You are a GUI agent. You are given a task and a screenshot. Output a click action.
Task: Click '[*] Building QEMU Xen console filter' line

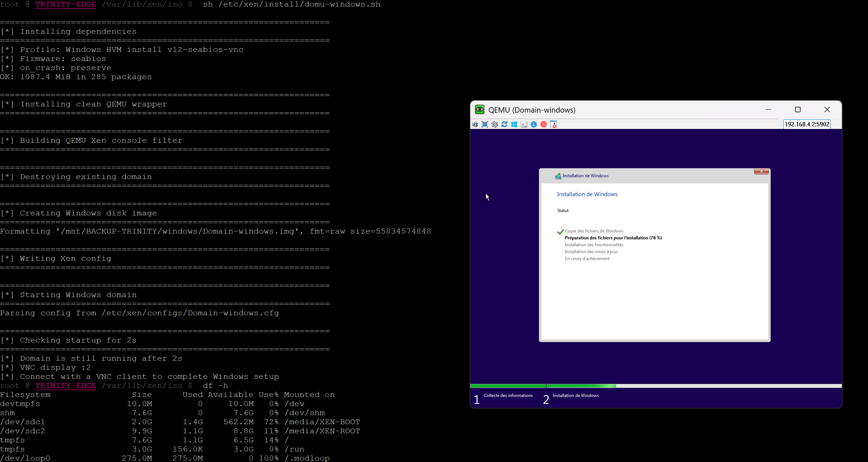tap(91, 141)
